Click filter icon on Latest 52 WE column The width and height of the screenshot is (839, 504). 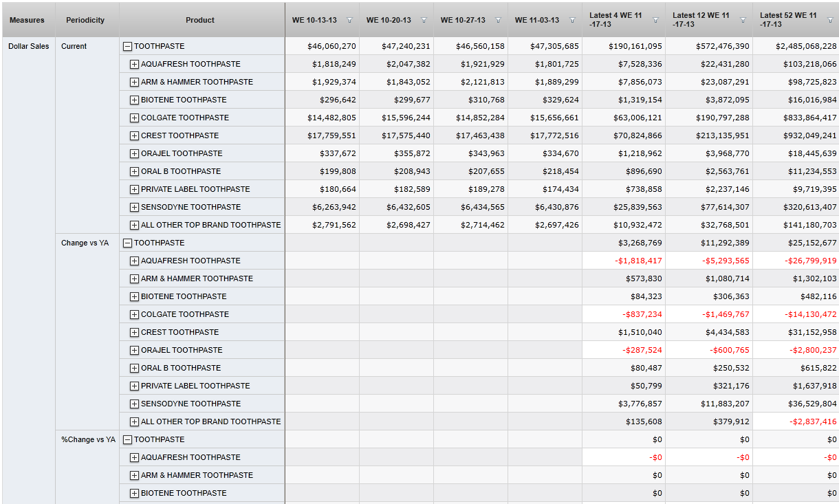[x=830, y=21]
